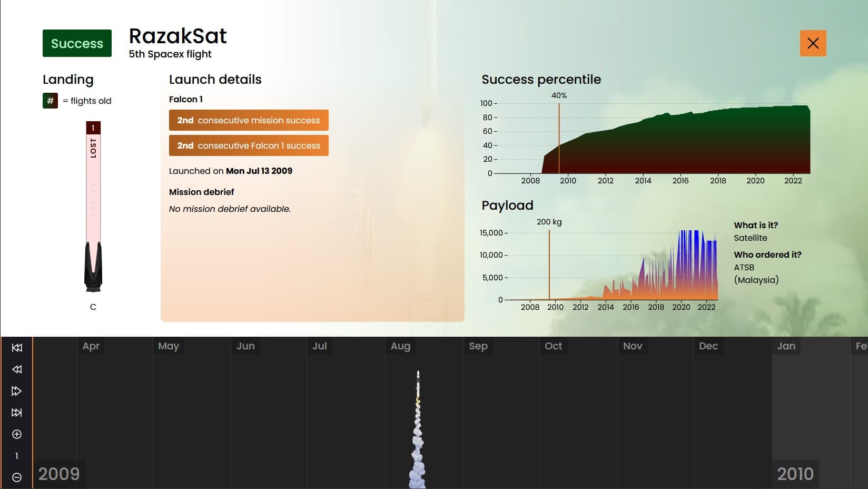
Task: Click the flights-old number 1 badge
Action: point(93,128)
